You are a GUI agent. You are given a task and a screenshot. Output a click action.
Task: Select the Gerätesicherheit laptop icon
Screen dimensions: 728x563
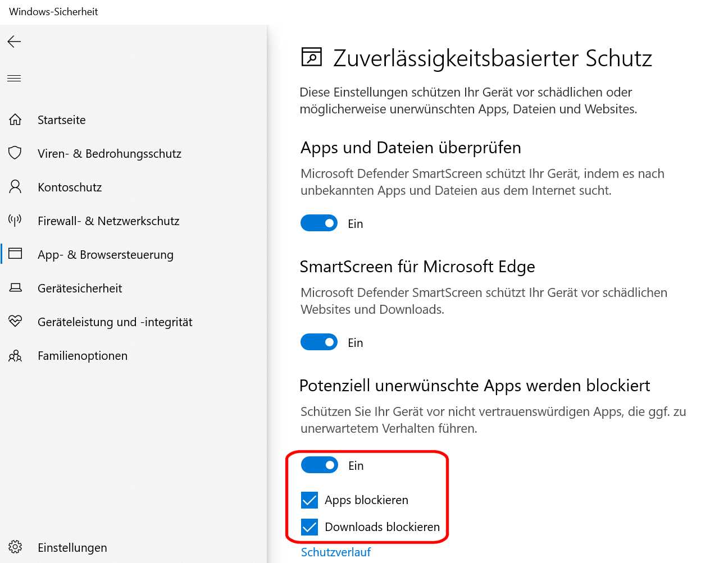[x=15, y=287]
